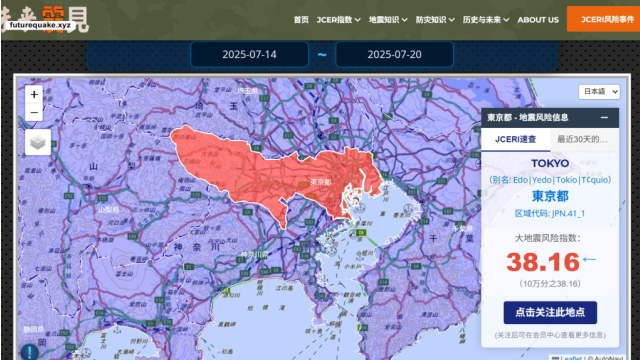The width and height of the screenshot is (640, 360).
Task: Open the 日本語 language dropdown
Action: [599, 91]
